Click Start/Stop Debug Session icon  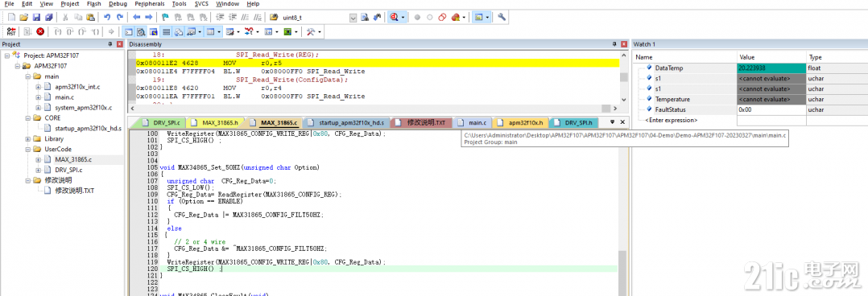[395, 17]
